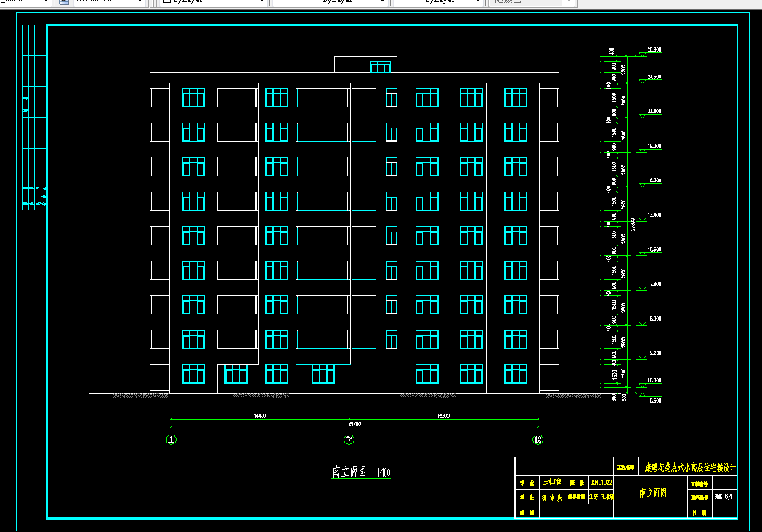
Task: Click the 7.800 elevation label
Action: 655,285
